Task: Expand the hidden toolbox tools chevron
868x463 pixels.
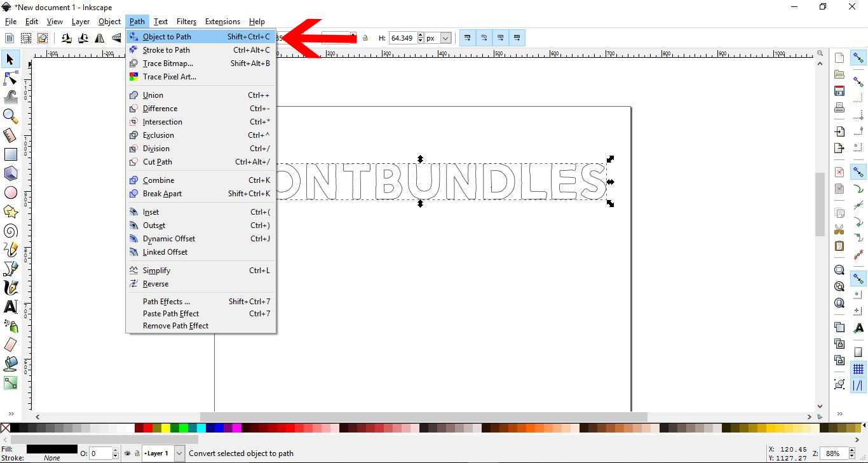Action: tap(11, 414)
